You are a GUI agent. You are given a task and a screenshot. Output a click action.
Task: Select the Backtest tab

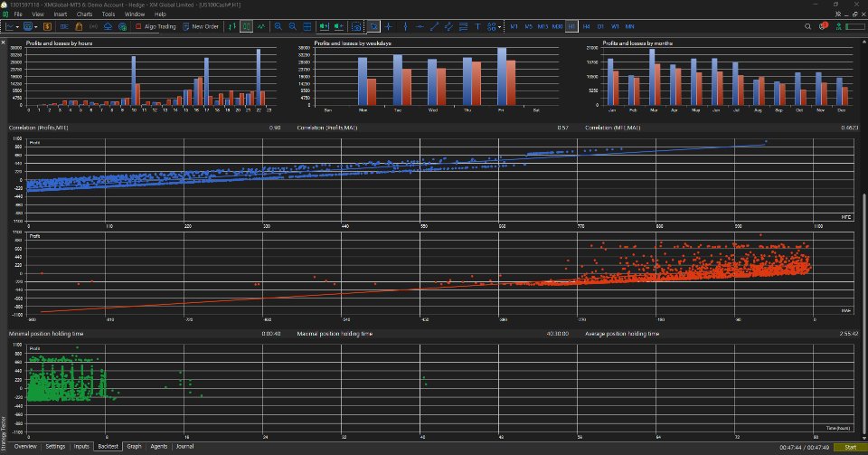tap(108, 446)
